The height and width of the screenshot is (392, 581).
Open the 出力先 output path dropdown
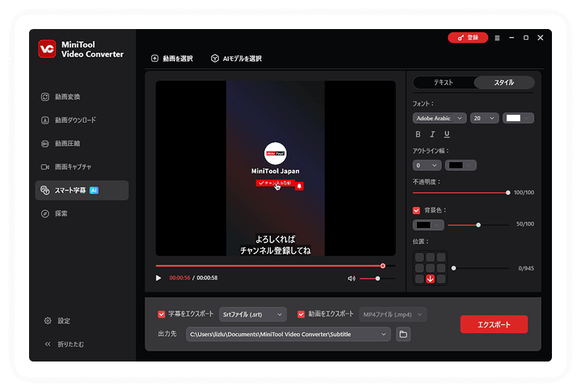tap(288, 334)
